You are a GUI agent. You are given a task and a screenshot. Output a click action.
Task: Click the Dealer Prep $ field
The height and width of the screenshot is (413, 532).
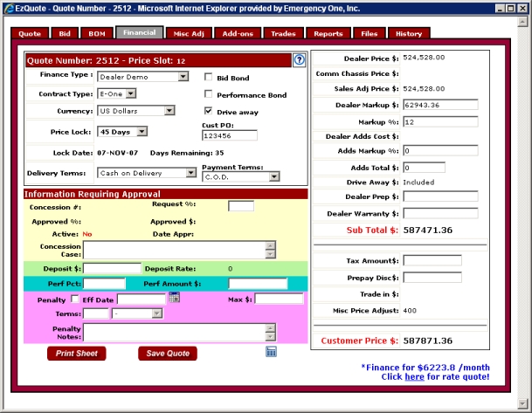440,196
